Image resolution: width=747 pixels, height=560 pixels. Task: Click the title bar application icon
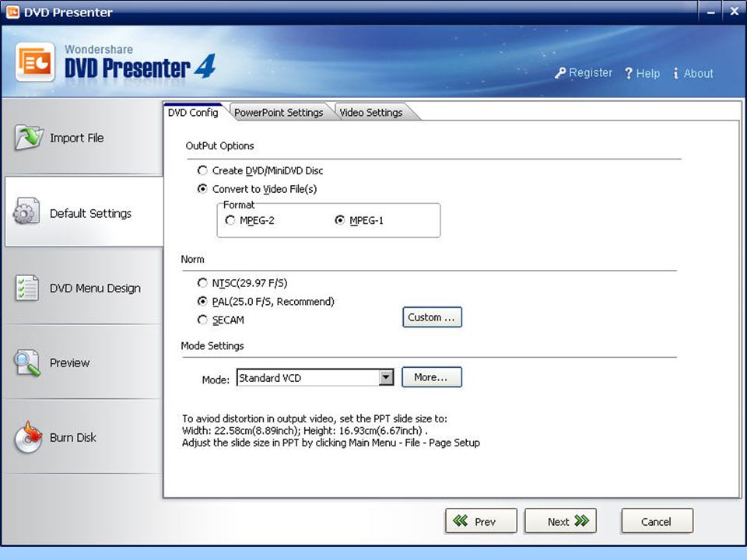[x=12, y=12]
